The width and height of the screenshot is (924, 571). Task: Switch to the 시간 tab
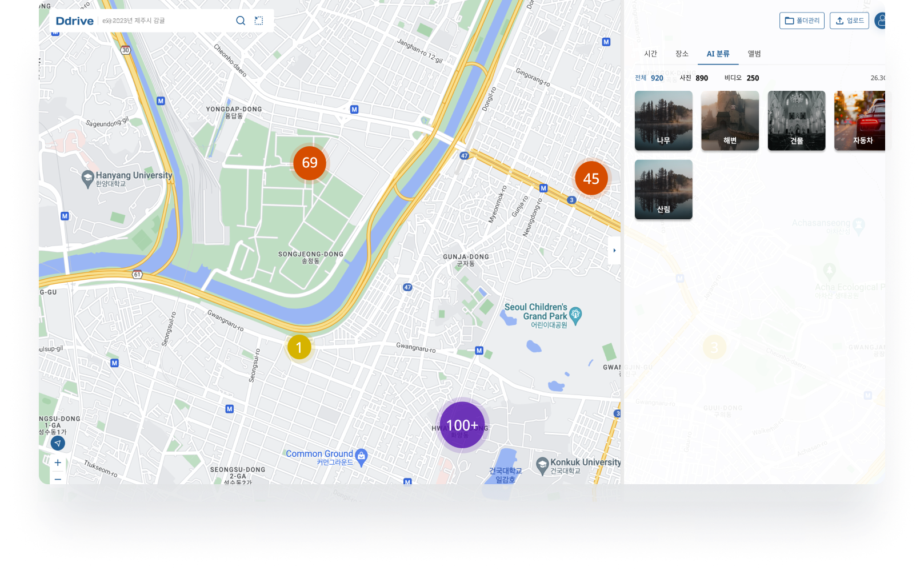click(x=650, y=54)
